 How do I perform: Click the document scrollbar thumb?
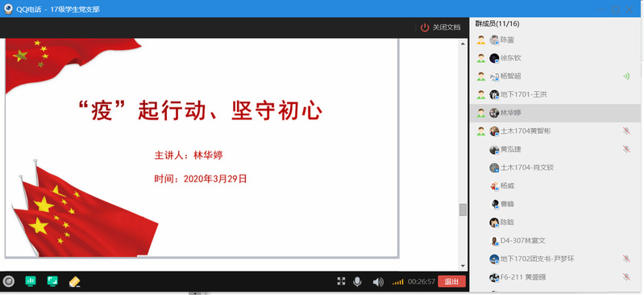click(x=463, y=210)
